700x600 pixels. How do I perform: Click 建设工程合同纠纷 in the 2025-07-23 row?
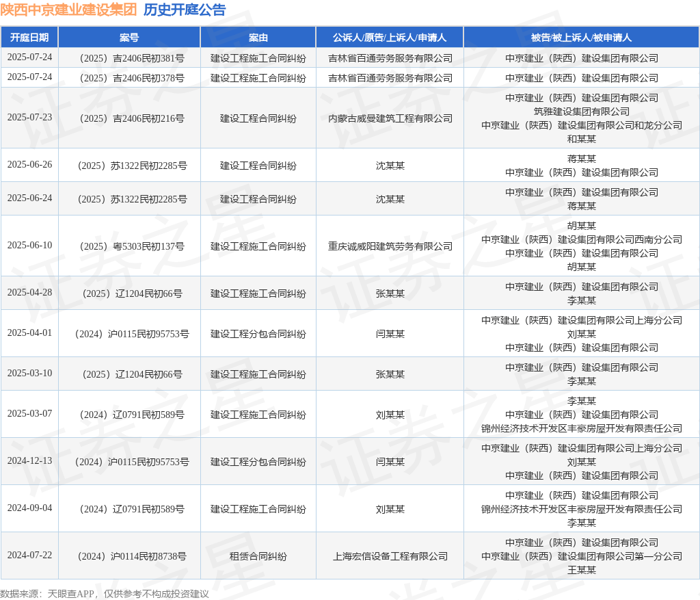pyautogui.click(x=258, y=118)
